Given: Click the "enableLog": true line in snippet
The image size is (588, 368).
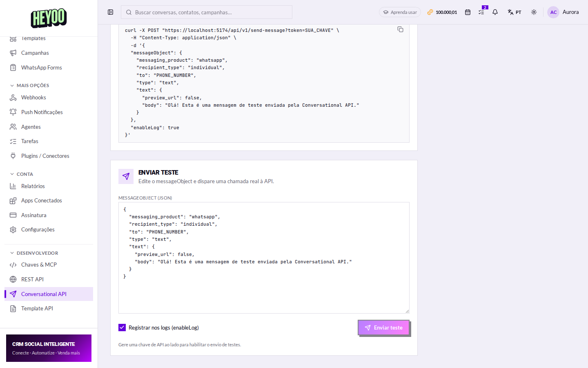Looking at the screenshot, I should pyautogui.click(x=155, y=128).
